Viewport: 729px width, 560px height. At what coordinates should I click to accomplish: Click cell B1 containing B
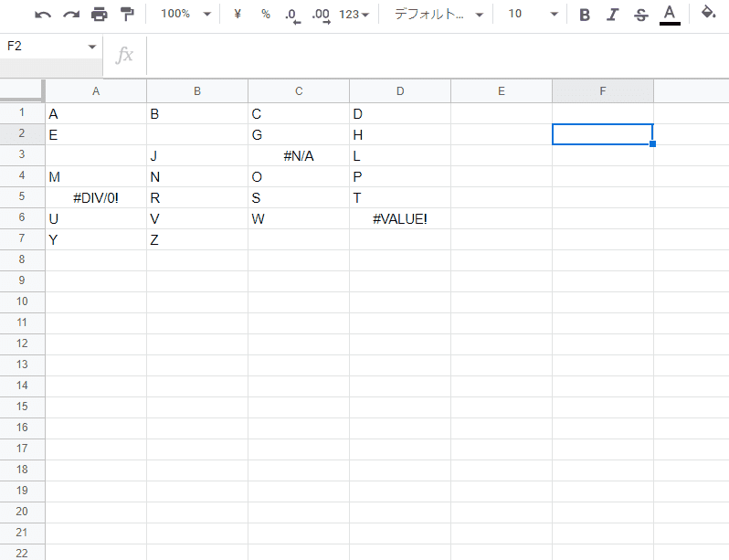tap(197, 113)
